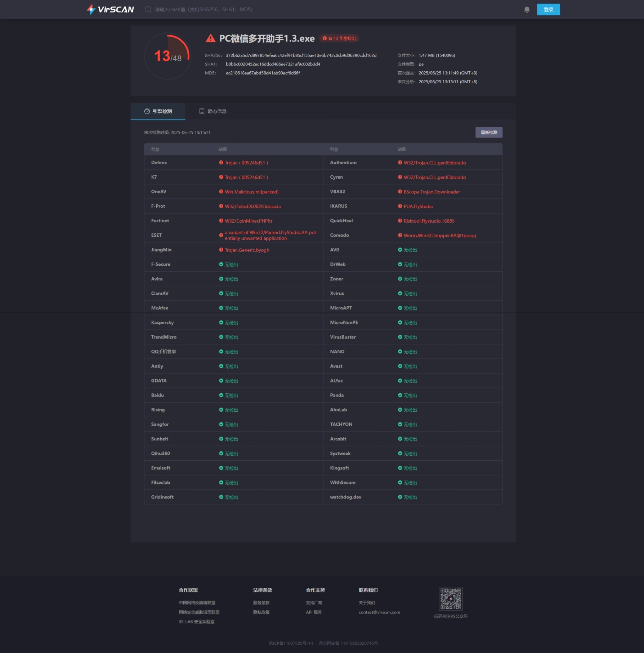Click the Comodo alert icon
Screen dimensions: 644x653
[400, 235]
